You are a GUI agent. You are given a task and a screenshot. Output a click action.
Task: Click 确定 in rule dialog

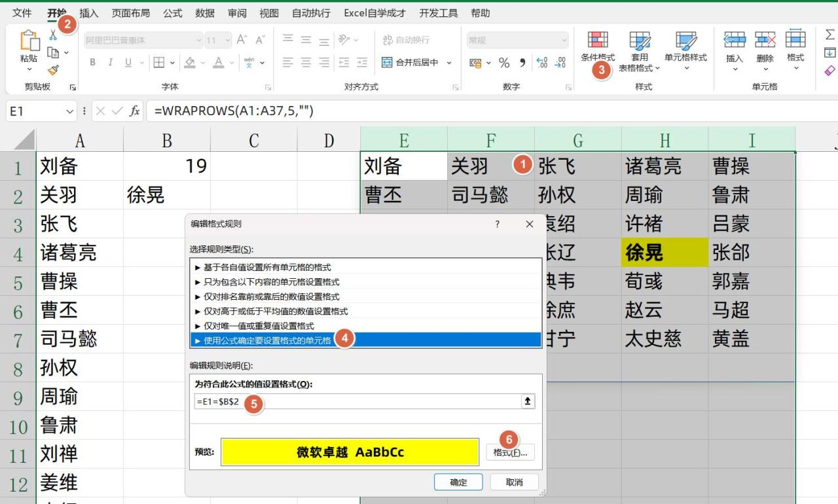point(458,482)
